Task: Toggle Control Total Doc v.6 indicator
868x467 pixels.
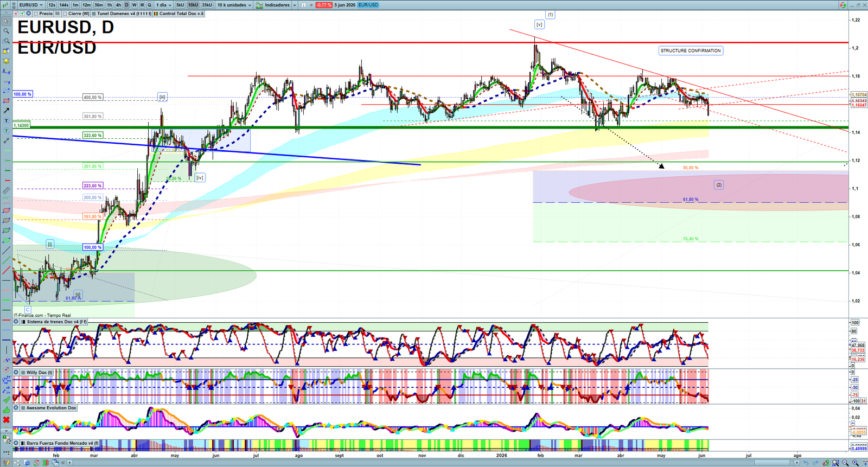Action: coord(178,14)
